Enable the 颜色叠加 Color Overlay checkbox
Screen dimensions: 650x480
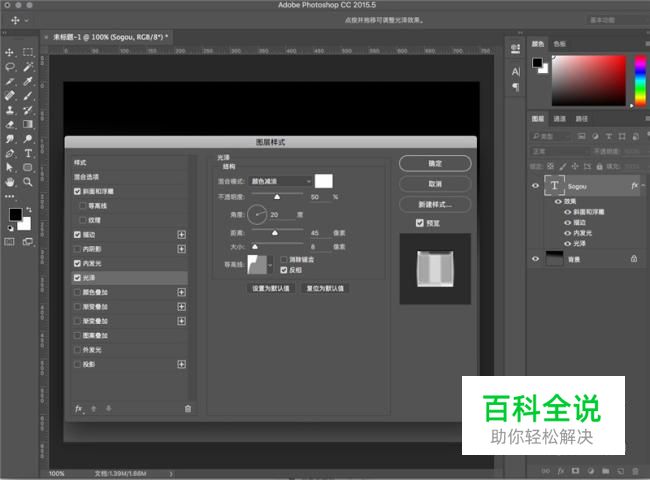[x=77, y=292]
